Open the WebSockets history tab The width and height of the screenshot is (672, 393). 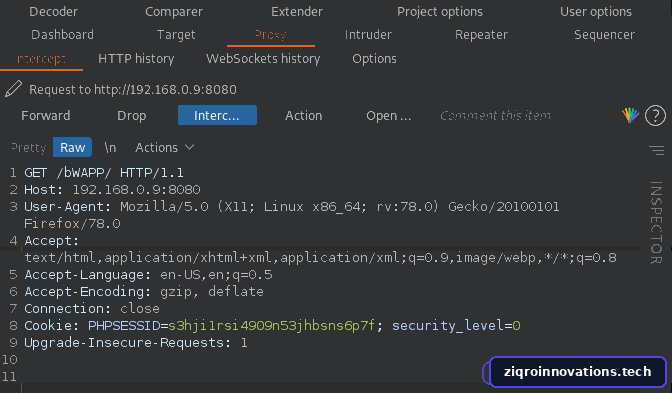263,59
